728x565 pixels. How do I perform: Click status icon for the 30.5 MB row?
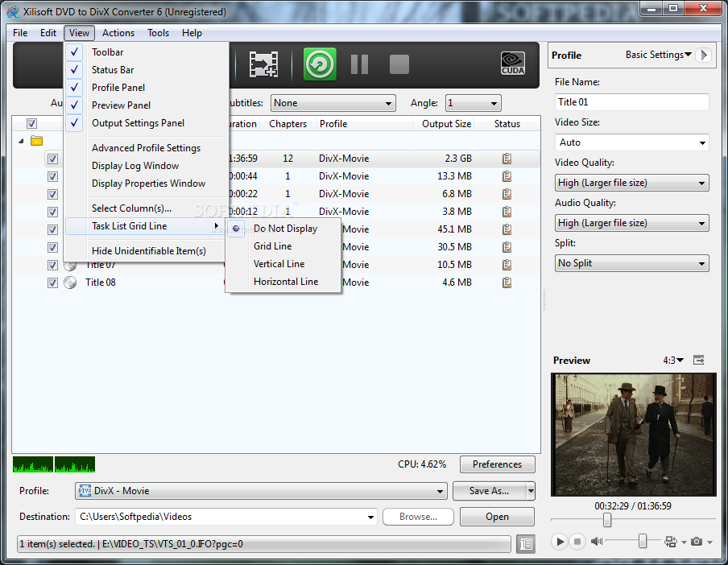coord(507,247)
